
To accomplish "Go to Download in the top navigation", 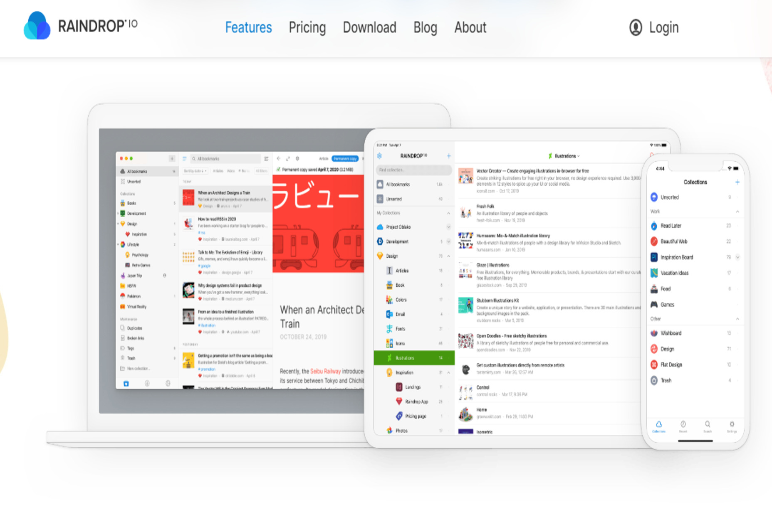I will click(369, 28).
